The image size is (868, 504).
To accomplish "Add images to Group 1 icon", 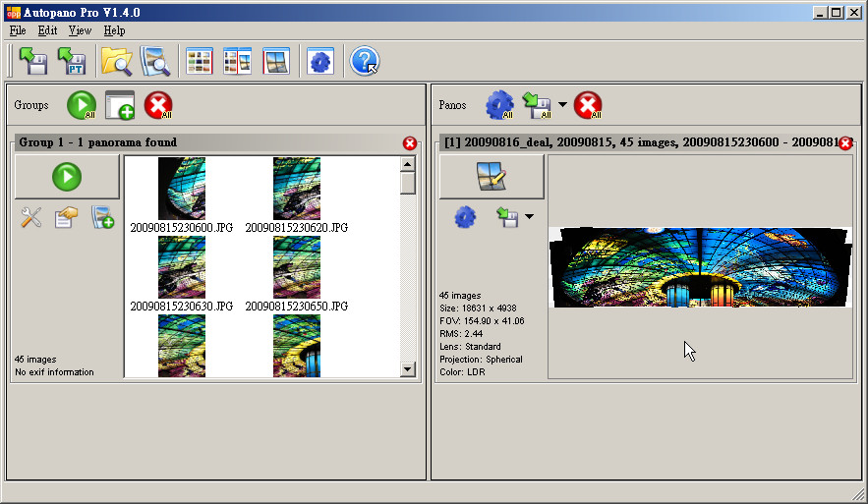I will click(x=102, y=217).
